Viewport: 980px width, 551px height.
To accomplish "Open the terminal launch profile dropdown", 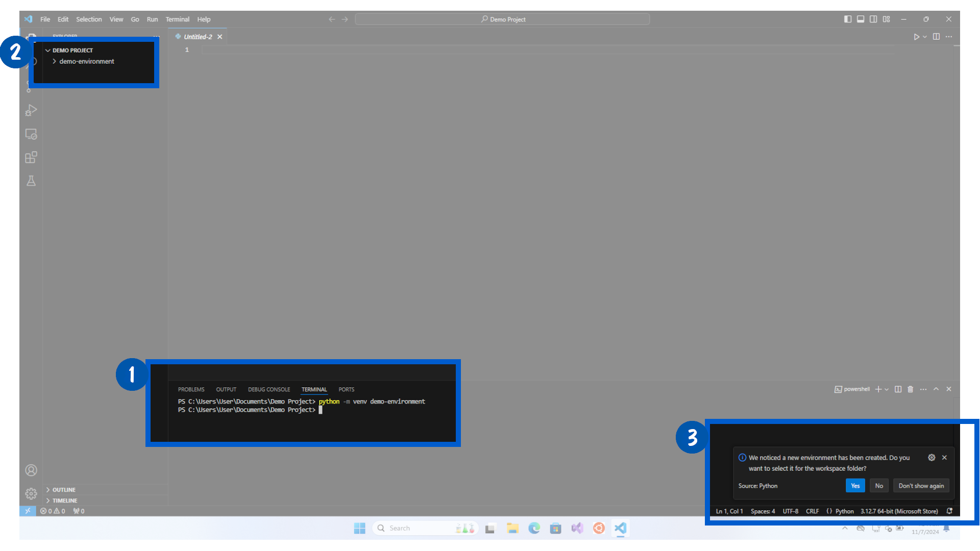I will pyautogui.click(x=887, y=389).
